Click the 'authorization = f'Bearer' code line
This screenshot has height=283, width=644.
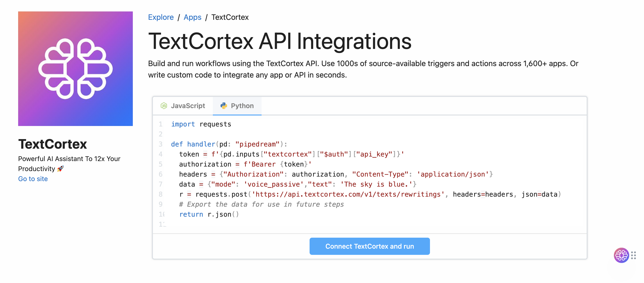[245, 164]
